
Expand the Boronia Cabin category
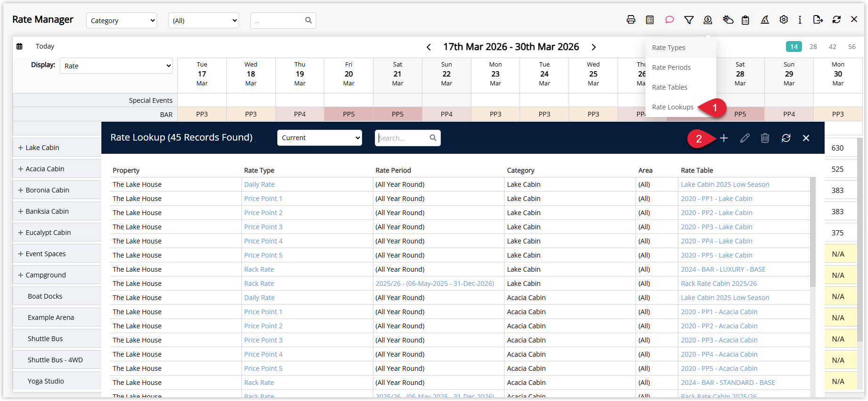click(x=21, y=190)
